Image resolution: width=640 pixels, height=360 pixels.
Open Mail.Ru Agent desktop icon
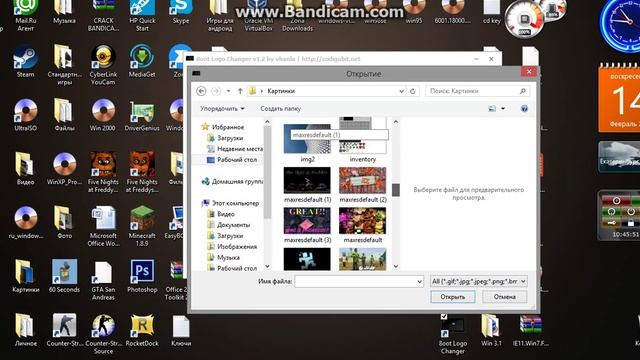coord(25,16)
